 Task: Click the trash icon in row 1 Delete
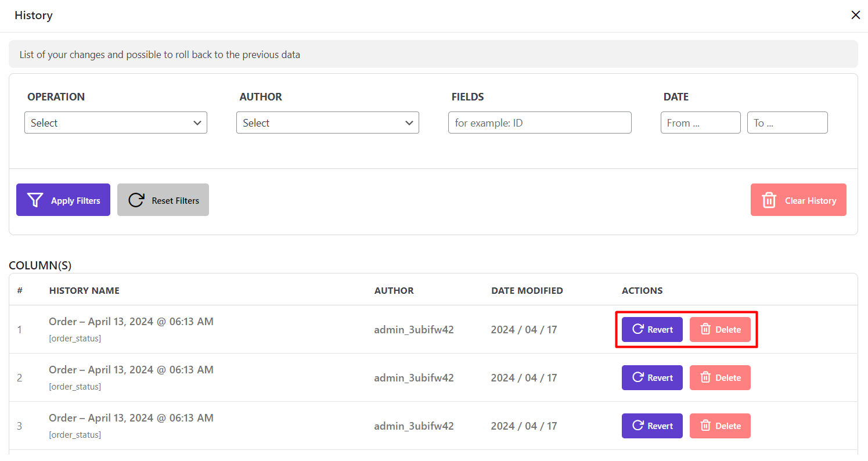705,329
